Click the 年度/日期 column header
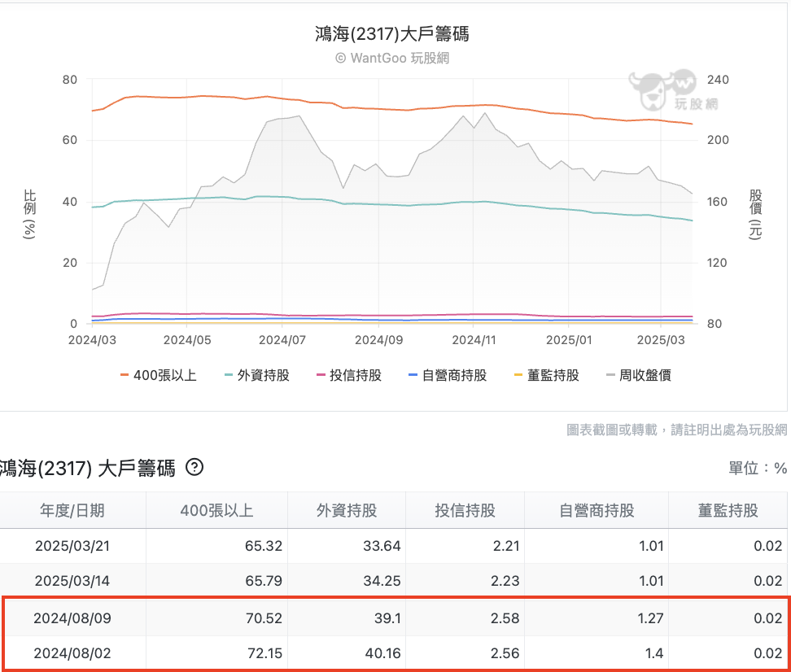The image size is (791, 672). point(72,511)
